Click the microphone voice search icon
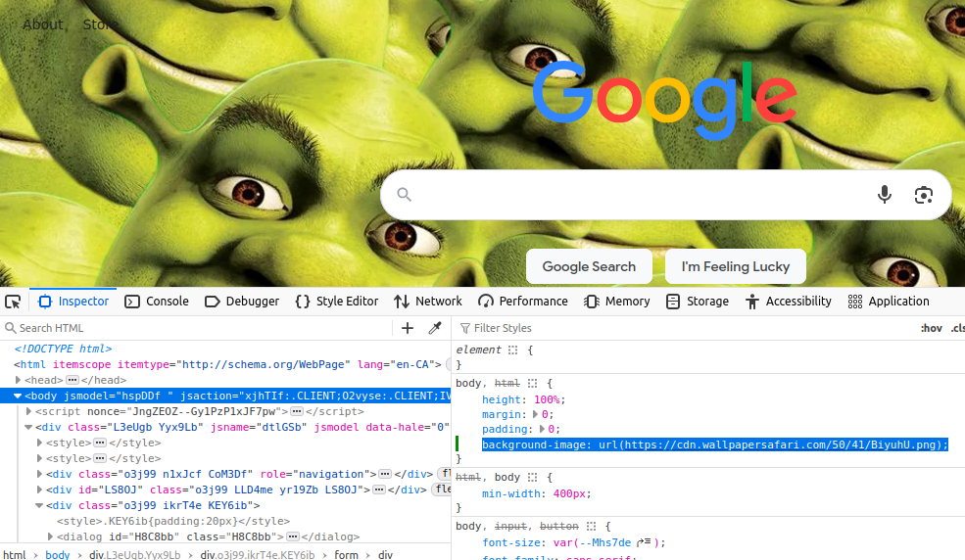This screenshot has width=965, height=560. coord(885,195)
